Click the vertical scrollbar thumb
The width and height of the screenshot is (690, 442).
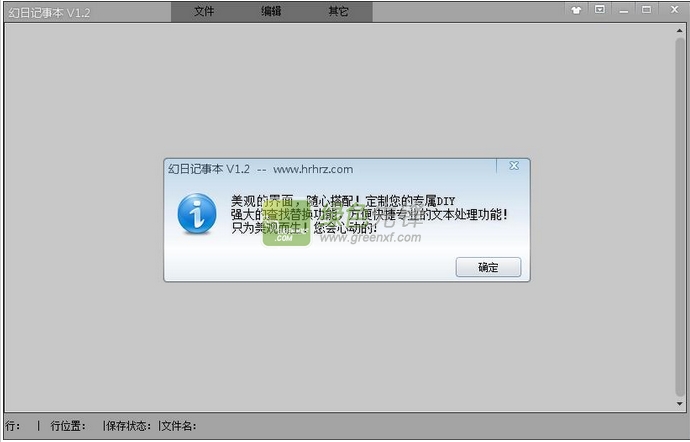pyautogui.click(x=680, y=217)
